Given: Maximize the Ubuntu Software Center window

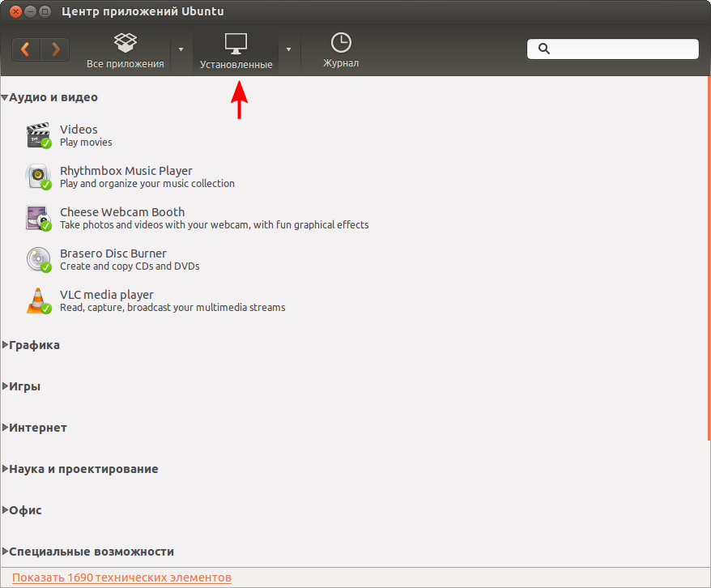Looking at the screenshot, I should (x=45, y=12).
